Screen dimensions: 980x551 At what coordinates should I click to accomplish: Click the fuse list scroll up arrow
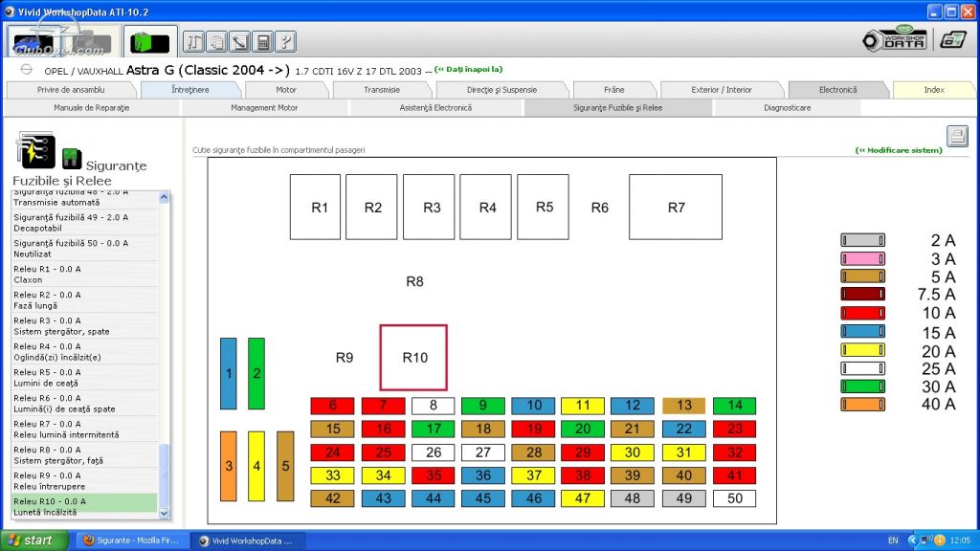pos(164,197)
